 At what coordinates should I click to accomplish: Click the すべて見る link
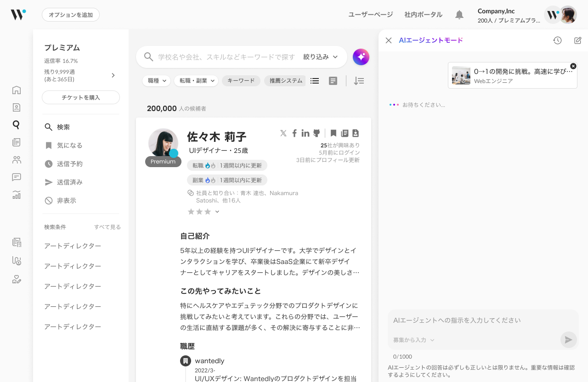pyautogui.click(x=107, y=227)
